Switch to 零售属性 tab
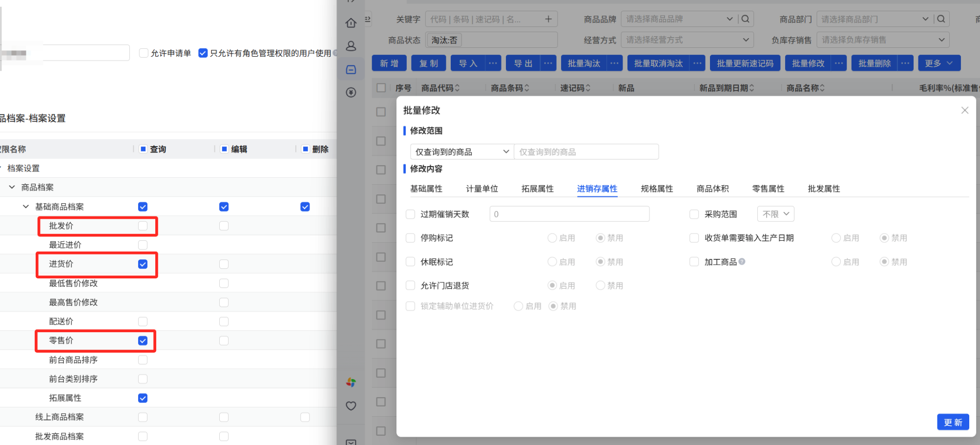Screen dimensions: 980x445 [x=768, y=189]
